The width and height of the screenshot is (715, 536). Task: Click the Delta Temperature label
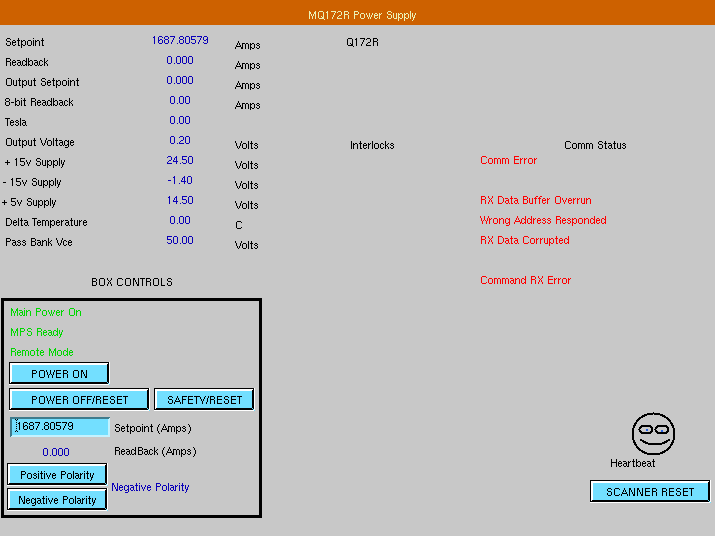(x=46, y=222)
